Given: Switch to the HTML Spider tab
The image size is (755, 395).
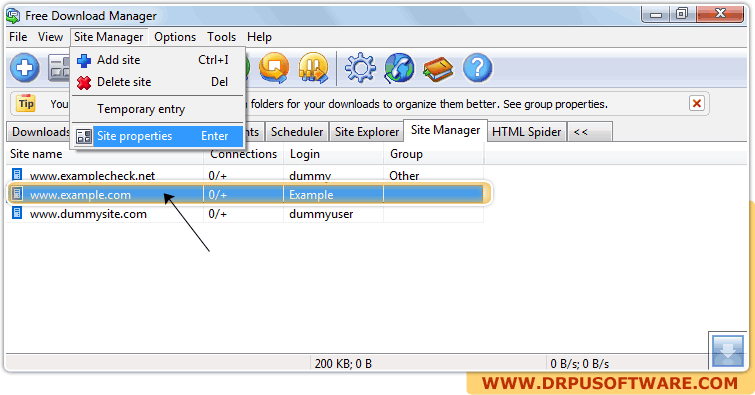Looking at the screenshot, I should [526, 132].
